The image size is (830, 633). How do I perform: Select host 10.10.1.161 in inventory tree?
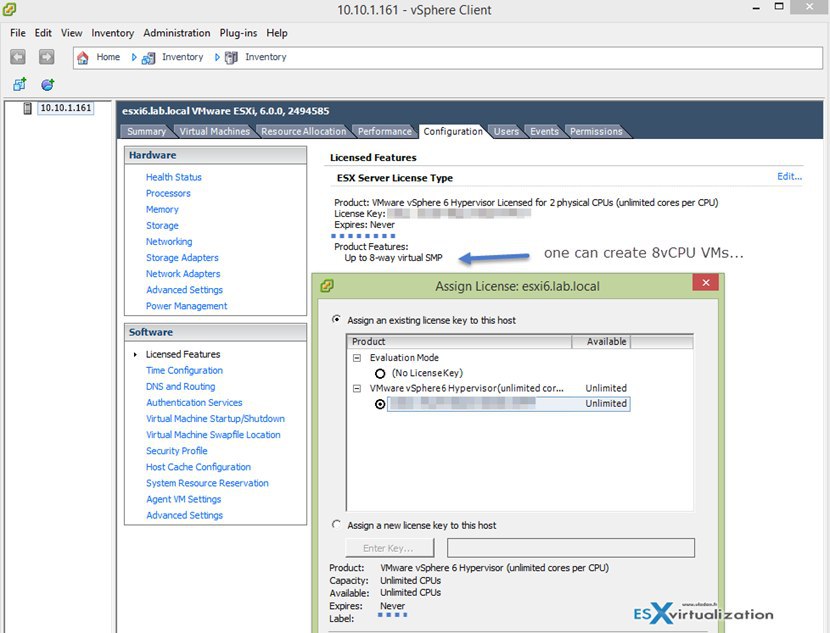pyautogui.click(x=66, y=108)
